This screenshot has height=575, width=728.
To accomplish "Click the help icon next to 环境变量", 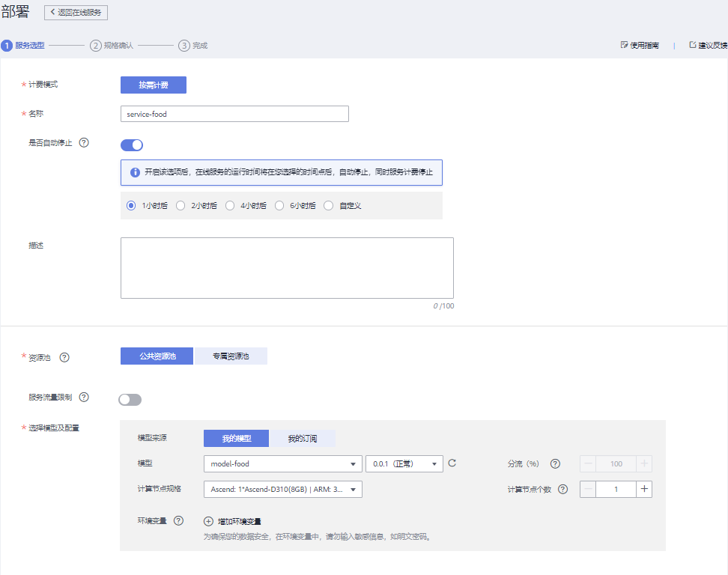I will [x=178, y=521].
